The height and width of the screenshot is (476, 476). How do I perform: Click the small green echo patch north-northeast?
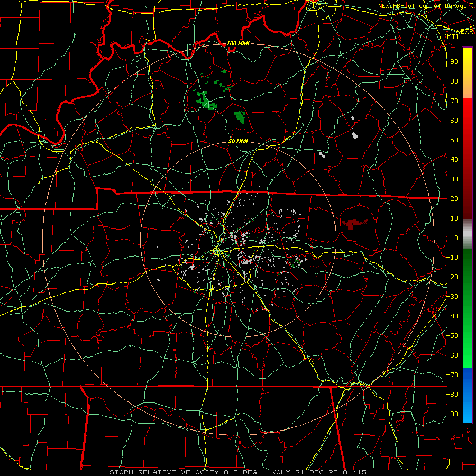[x=240, y=117]
